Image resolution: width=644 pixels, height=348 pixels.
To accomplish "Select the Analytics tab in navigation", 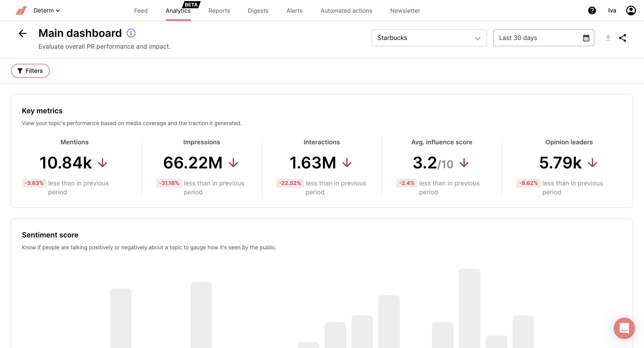I will point(178,10).
